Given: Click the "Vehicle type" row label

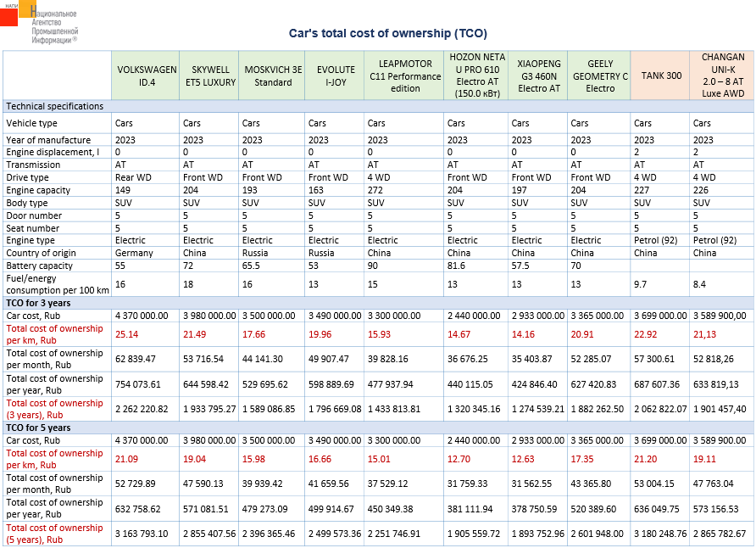Looking at the screenshot, I should [x=32, y=123].
